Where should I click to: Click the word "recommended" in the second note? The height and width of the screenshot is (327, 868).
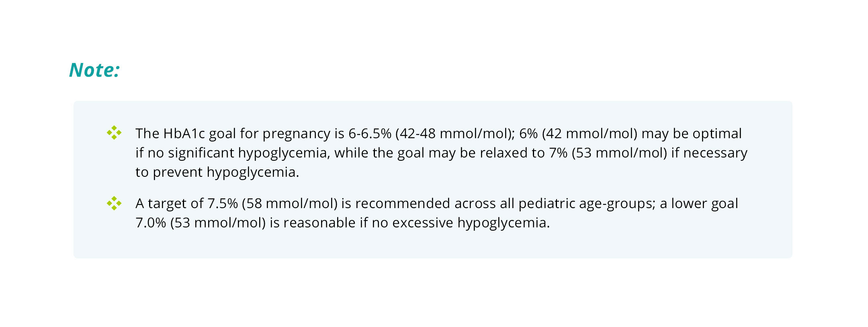[403, 203]
